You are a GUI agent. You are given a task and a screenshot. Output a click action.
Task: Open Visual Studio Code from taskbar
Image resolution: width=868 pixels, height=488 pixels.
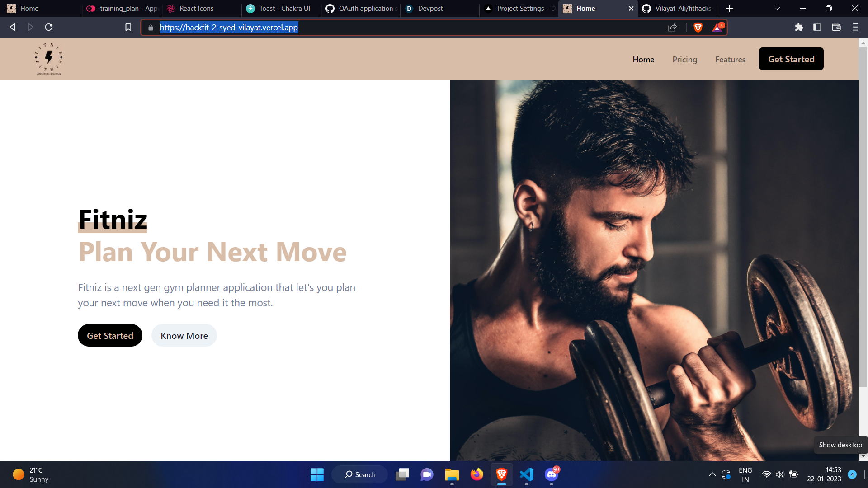coord(526,474)
